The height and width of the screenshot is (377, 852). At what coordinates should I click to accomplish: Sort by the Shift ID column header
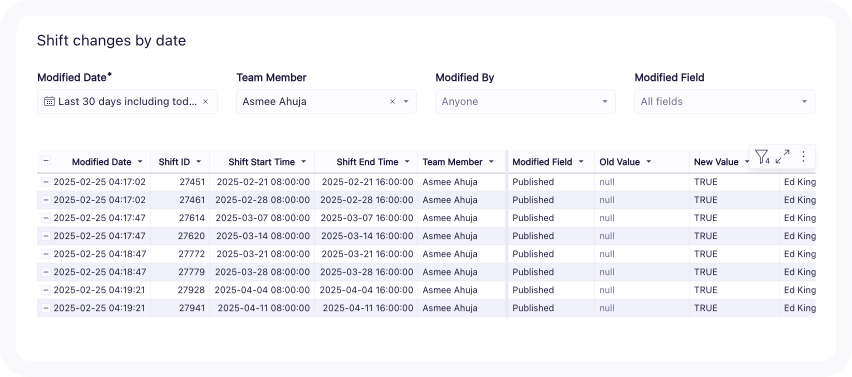click(x=174, y=162)
